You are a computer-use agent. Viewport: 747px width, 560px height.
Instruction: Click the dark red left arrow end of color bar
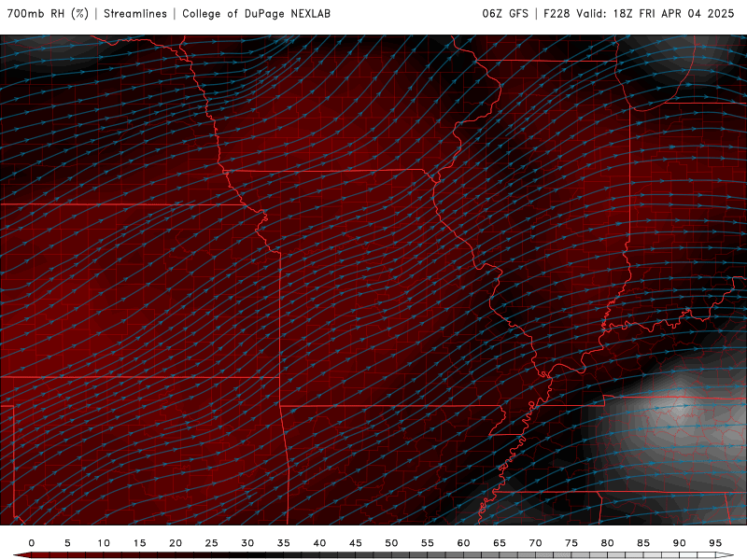21,555
